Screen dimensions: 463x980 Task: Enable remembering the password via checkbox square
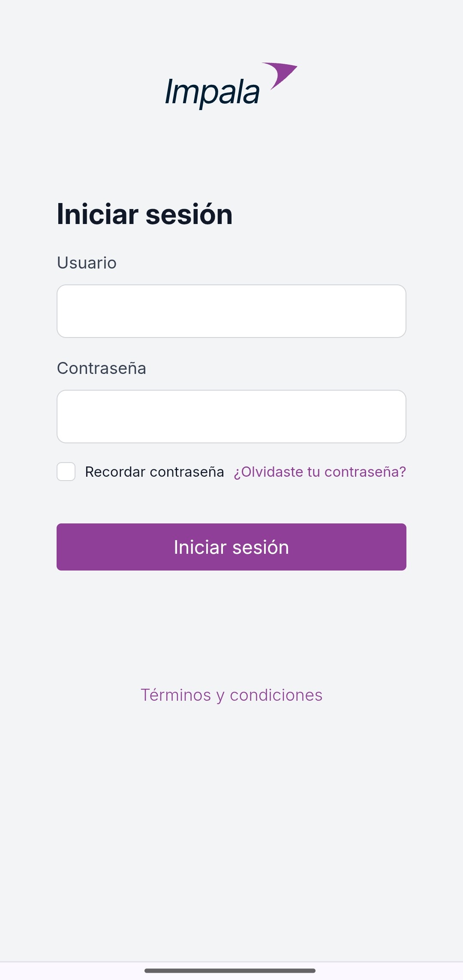(66, 472)
